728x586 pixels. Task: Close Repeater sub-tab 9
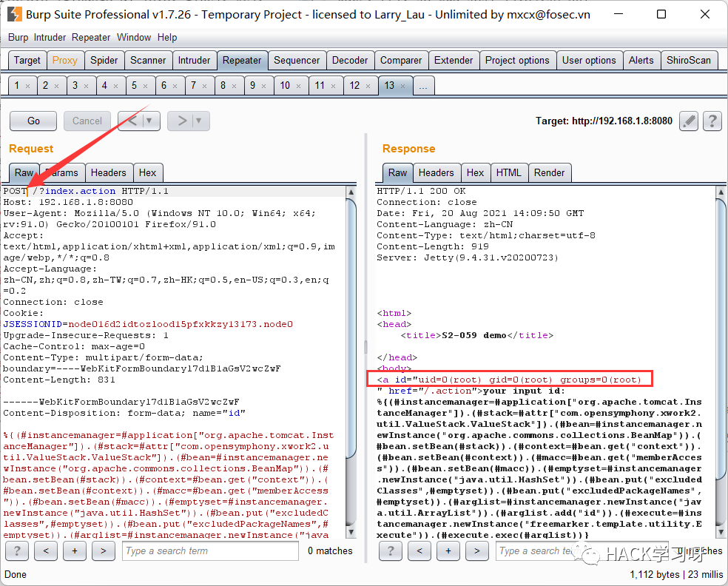point(263,87)
